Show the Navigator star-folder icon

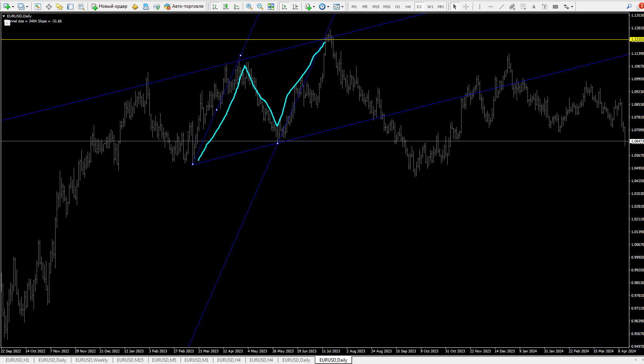coord(59,7)
